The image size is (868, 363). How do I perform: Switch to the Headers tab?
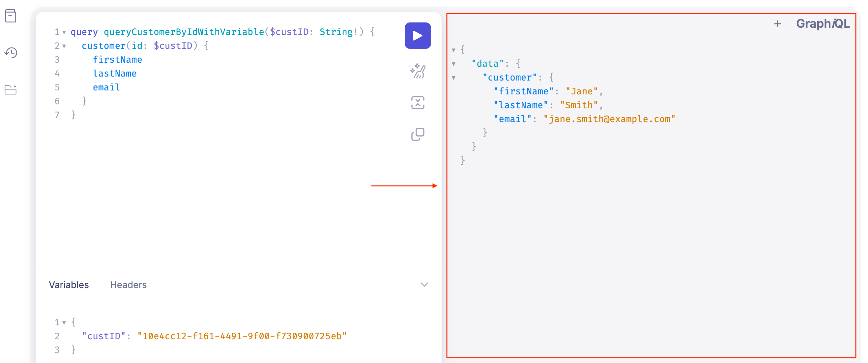click(x=128, y=285)
